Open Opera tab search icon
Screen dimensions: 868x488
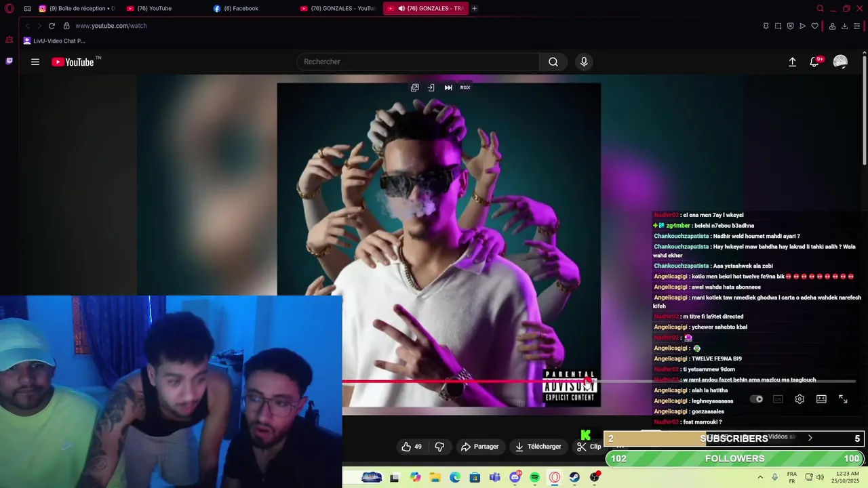pyautogui.click(x=820, y=9)
